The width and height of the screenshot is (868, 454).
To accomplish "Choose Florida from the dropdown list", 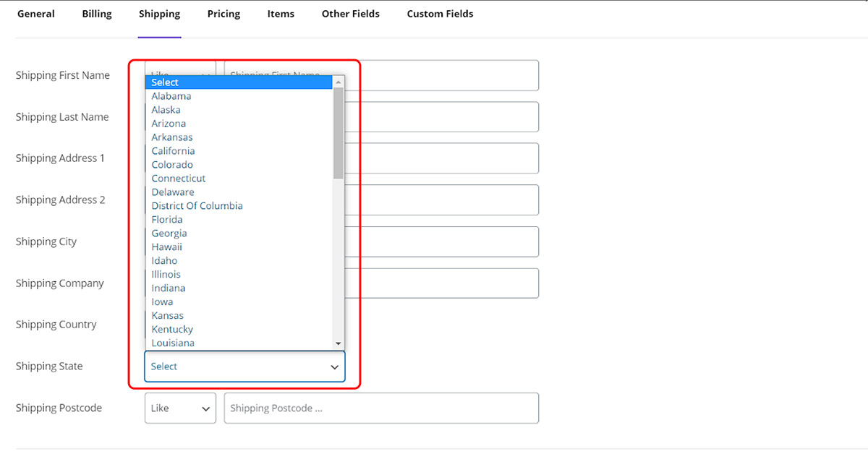I will click(167, 220).
